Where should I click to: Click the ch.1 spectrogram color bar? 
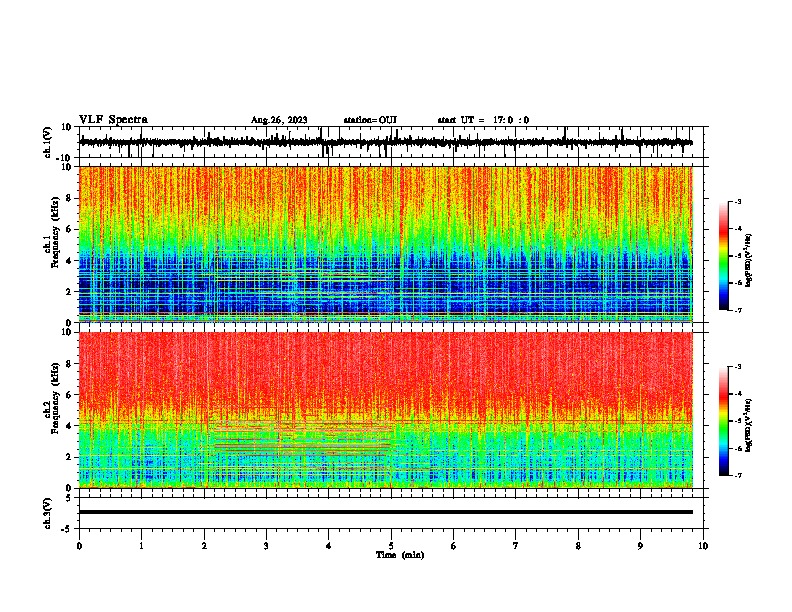(723, 256)
